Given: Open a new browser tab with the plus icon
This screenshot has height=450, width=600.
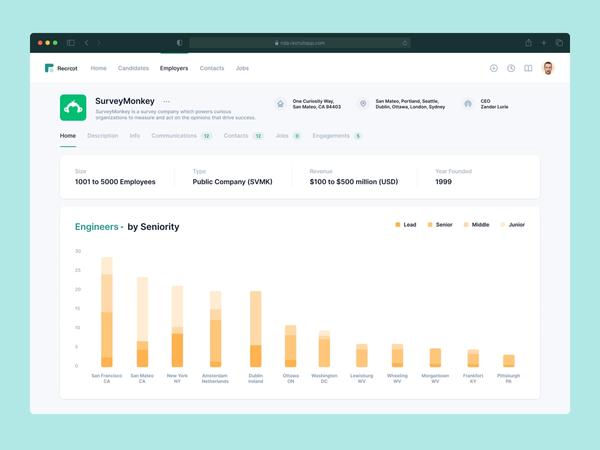Looking at the screenshot, I should [544, 43].
